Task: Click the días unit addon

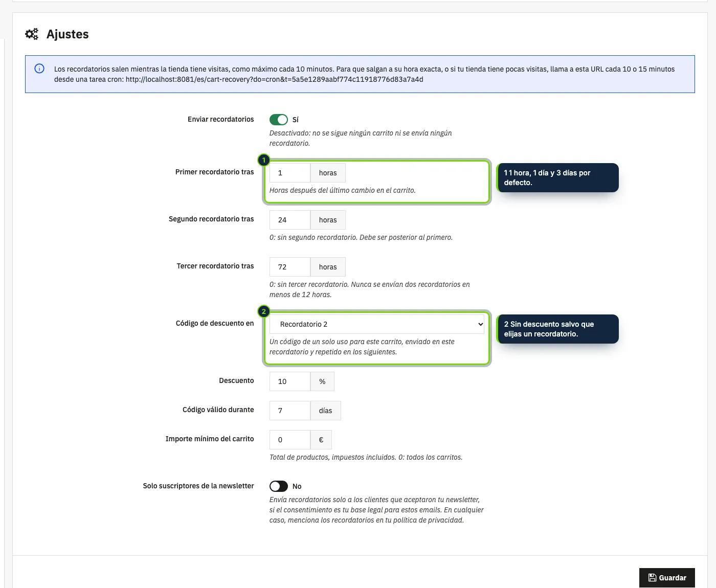Action: coord(325,411)
